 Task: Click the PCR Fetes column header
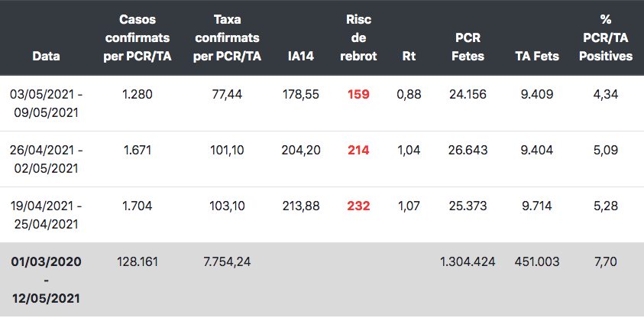468,47
